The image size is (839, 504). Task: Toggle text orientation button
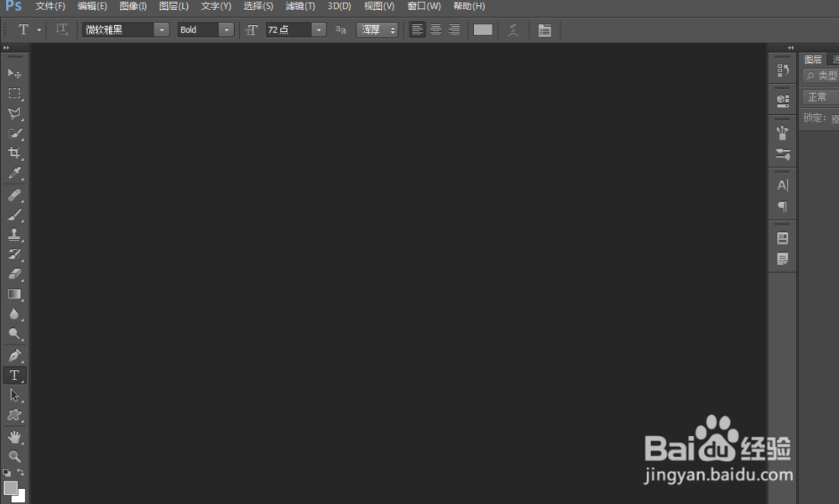[62, 30]
